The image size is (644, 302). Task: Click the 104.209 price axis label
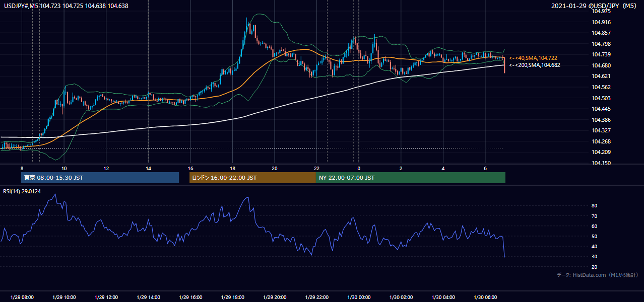[601, 152]
